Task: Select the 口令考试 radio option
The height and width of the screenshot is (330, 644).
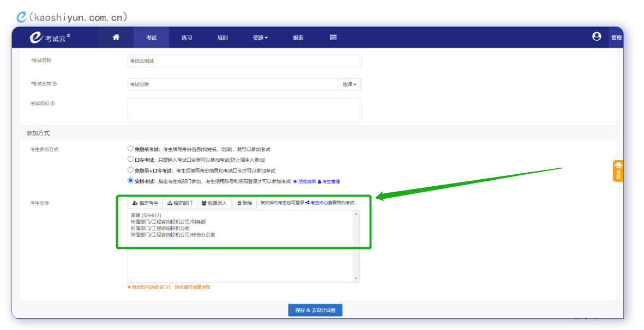Action: [130, 159]
